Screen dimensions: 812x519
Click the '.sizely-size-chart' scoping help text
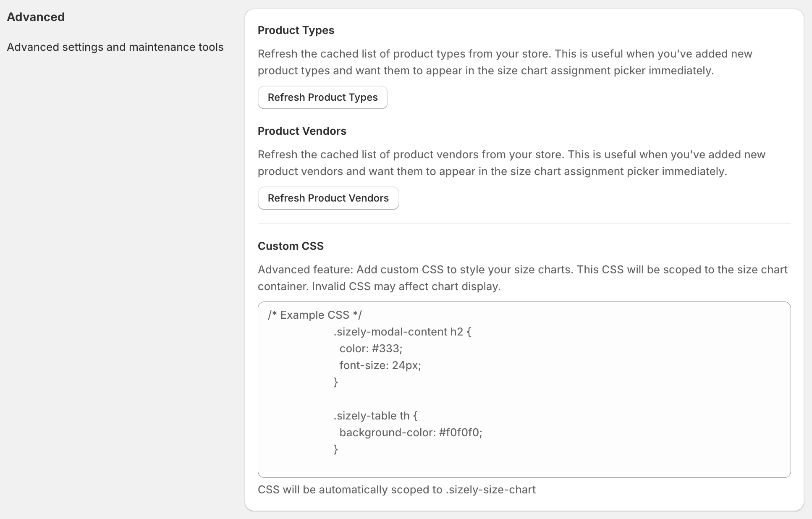[x=396, y=490]
